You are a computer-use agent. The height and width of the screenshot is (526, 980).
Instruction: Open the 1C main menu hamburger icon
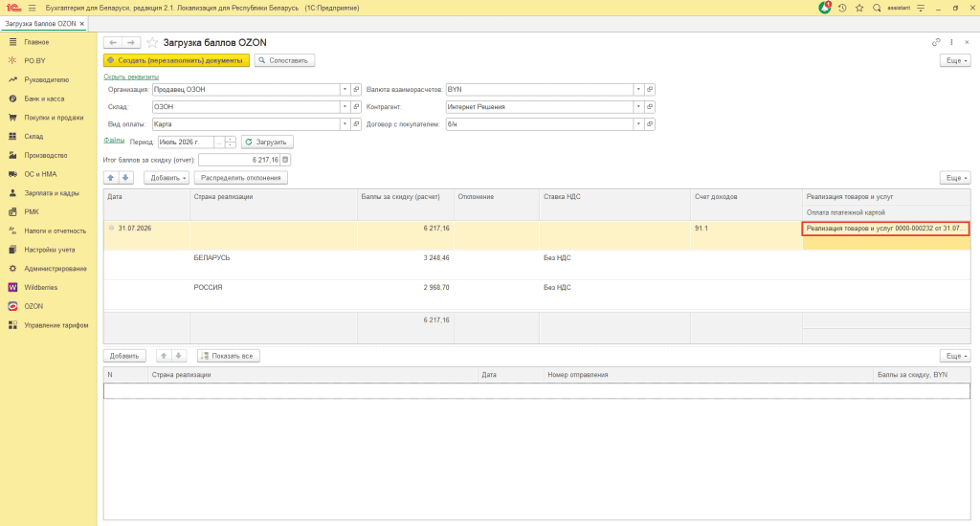32,8
